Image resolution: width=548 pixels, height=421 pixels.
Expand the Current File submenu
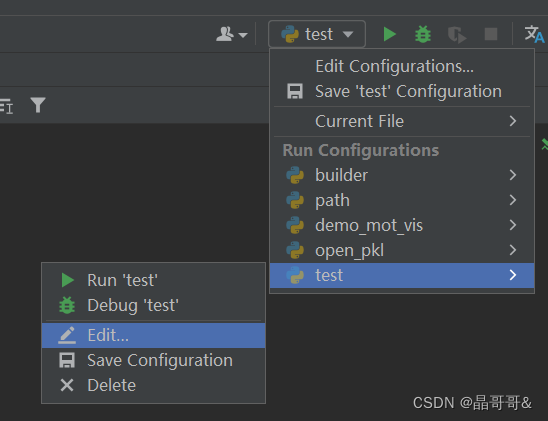(402, 121)
